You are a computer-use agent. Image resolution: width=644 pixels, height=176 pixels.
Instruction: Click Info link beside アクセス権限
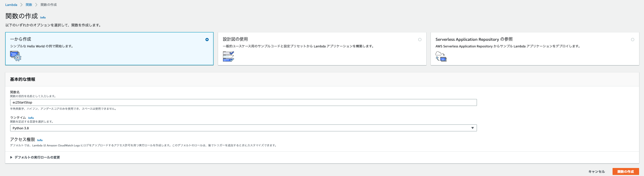pyautogui.click(x=40, y=140)
